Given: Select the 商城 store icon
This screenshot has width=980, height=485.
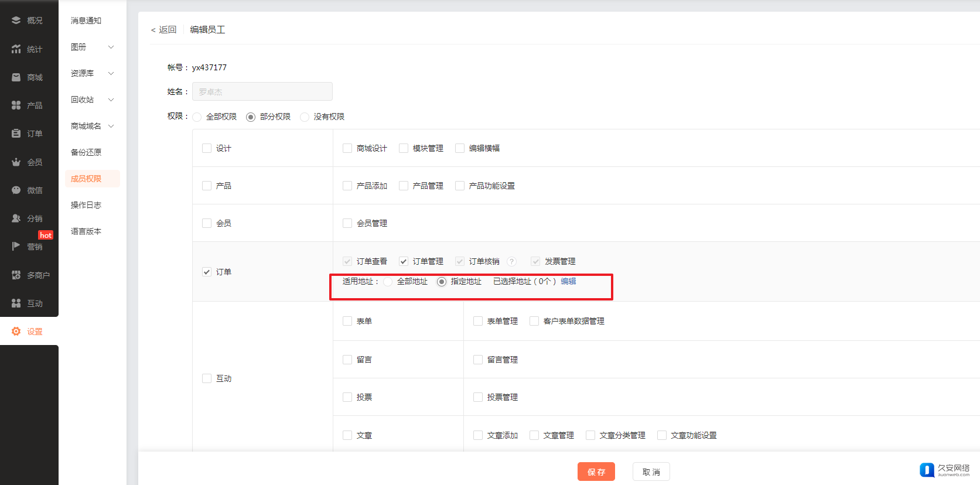Looking at the screenshot, I should pyautogui.click(x=16, y=77).
